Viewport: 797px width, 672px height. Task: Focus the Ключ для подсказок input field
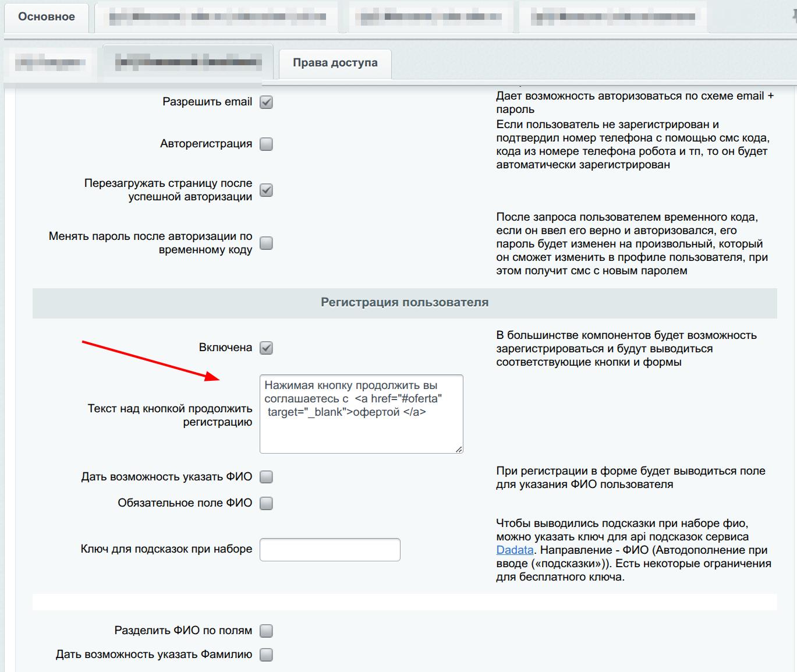click(x=330, y=550)
